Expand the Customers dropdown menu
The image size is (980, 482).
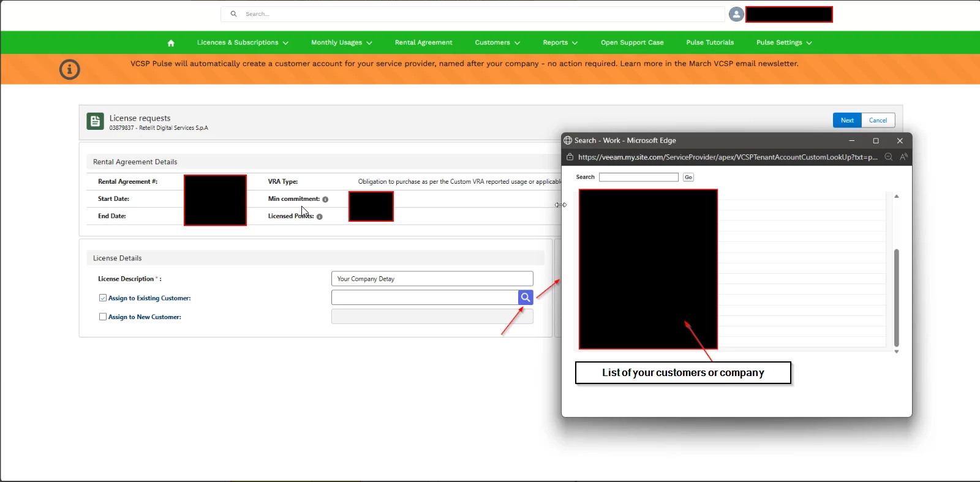point(497,43)
